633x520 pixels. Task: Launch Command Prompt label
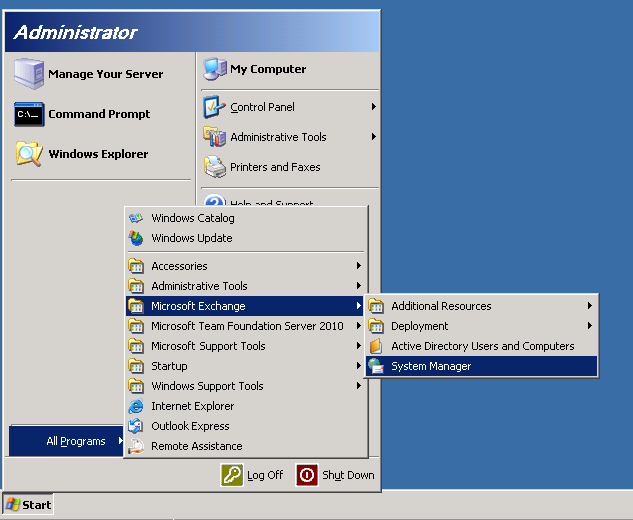pyautogui.click(x=99, y=114)
